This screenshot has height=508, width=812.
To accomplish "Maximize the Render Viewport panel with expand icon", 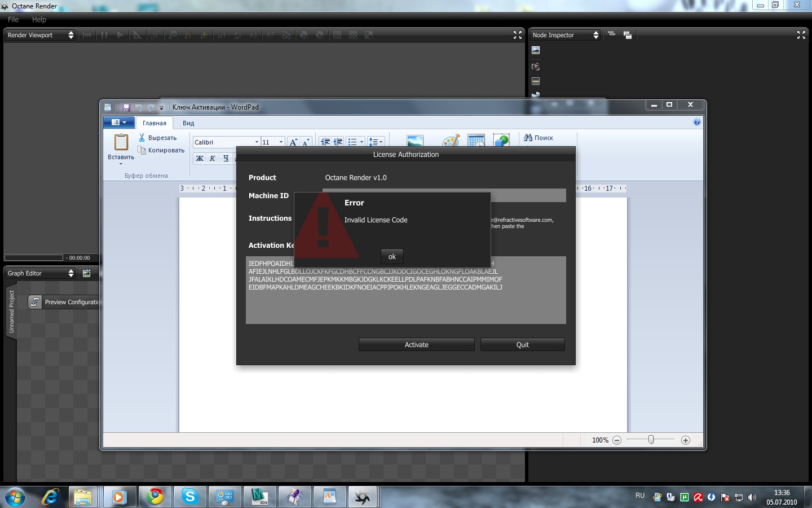I will coord(518,35).
